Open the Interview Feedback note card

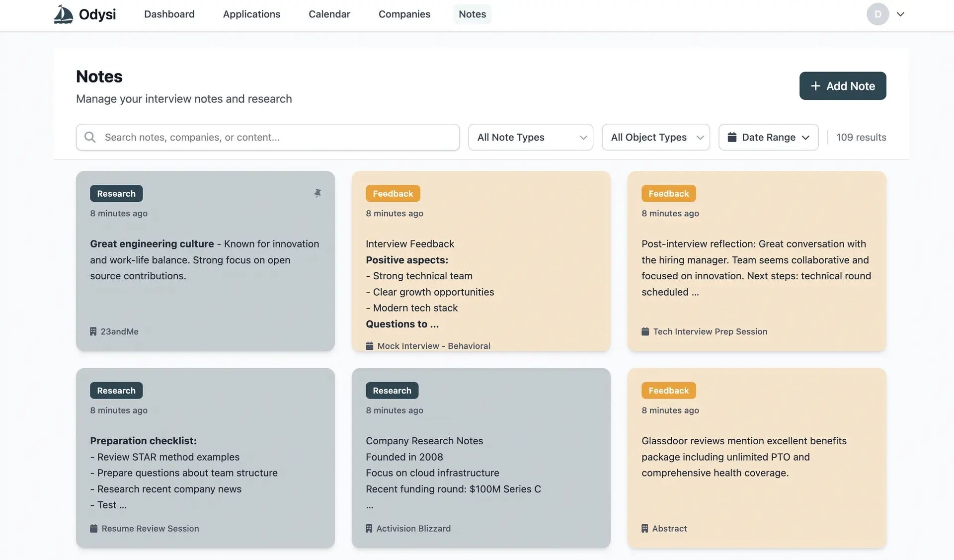(481, 261)
